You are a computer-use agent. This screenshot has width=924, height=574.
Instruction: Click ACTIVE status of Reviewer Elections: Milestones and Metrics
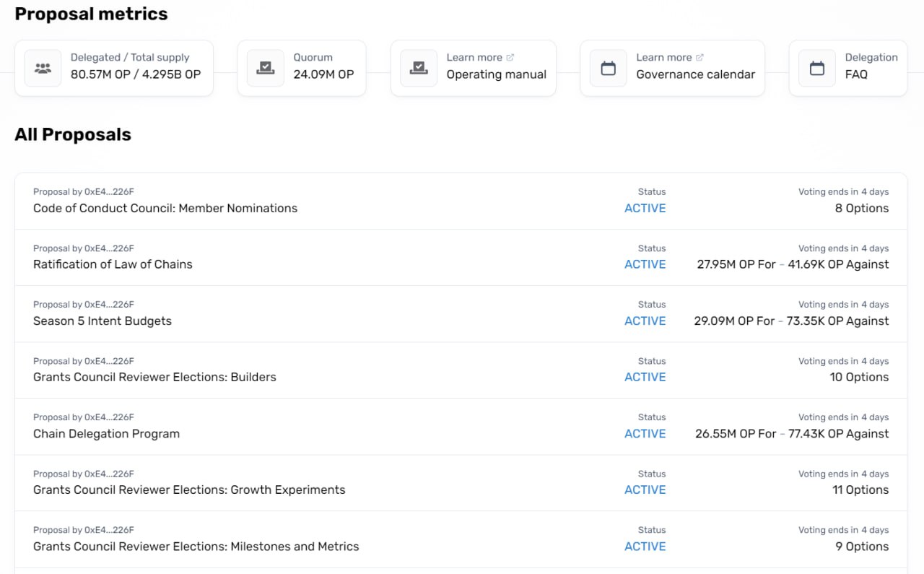click(x=645, y=547)
